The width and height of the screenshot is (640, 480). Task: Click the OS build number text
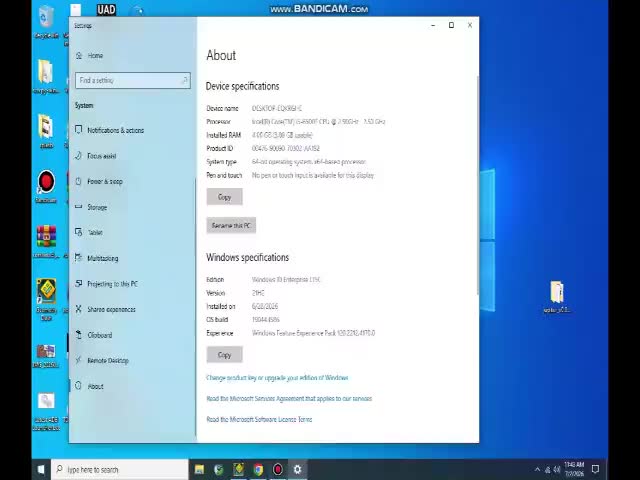(x=266, y=320)
